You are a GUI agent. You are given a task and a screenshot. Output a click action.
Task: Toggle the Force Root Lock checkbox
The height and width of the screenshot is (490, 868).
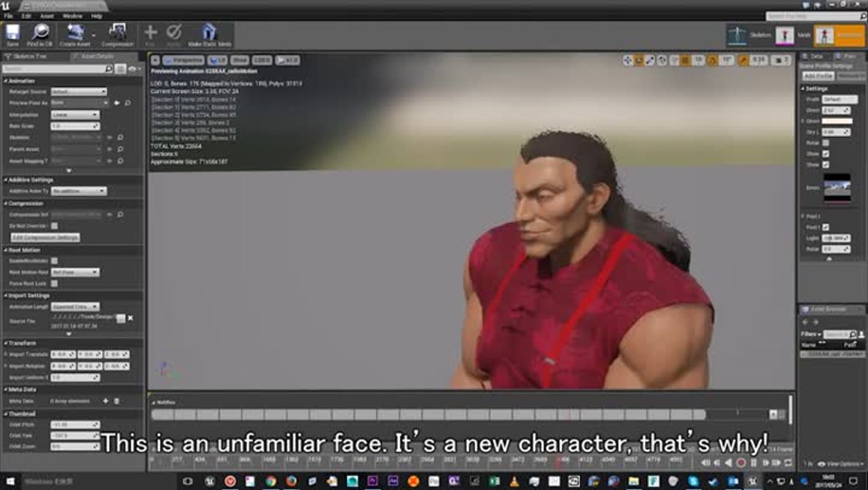(x=54, y=283)
